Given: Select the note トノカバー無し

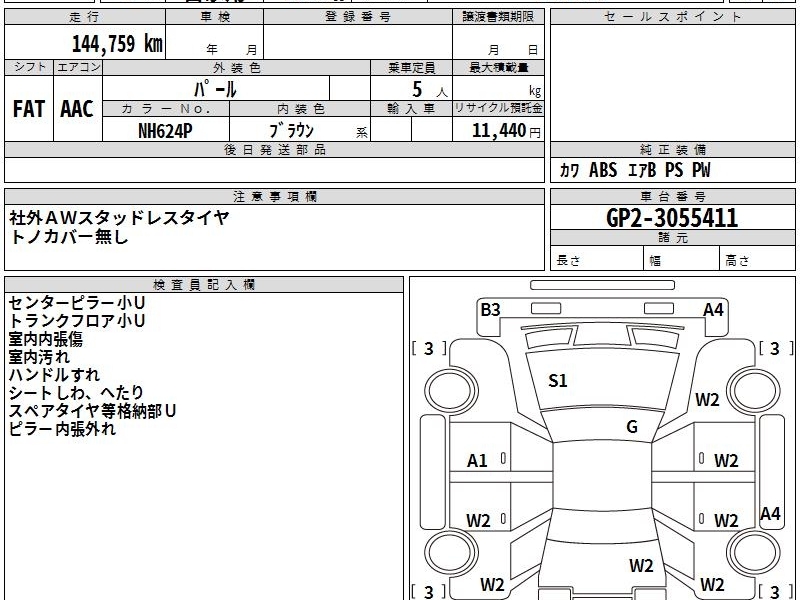Looking at the screenshot, I should (x=68, y=236).
